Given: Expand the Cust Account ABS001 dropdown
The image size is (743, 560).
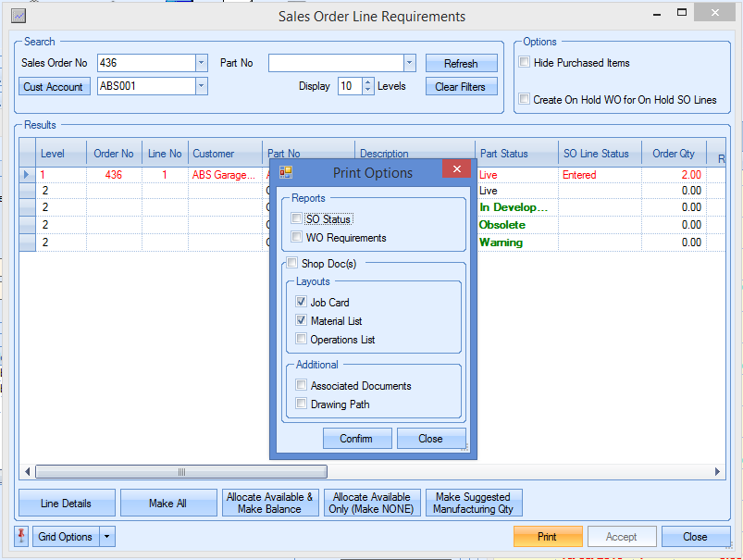Looking at the screenshot, I should 201,86.
